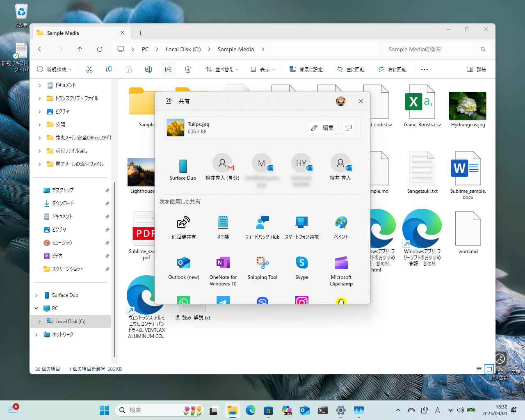Toggle the 詳細 details pane

pyautogui.click(x=476, y=69)
